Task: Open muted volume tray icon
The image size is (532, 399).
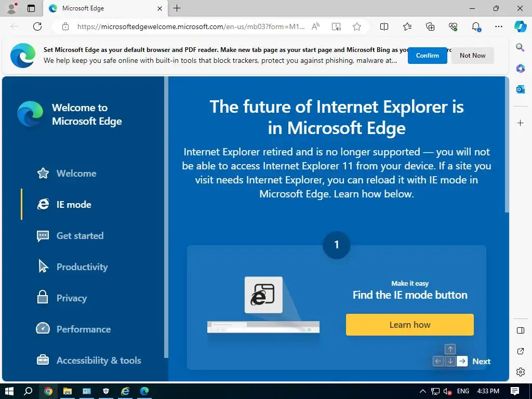Action: 447,391
